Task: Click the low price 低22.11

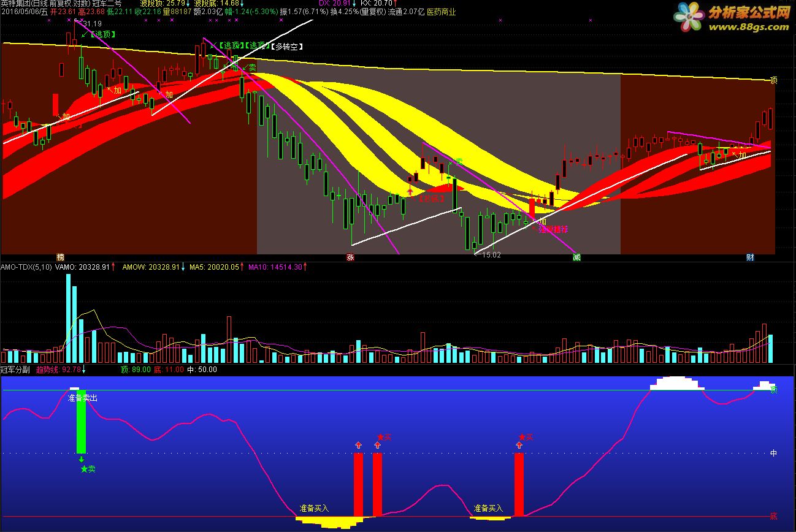Action: pos(119,12)
